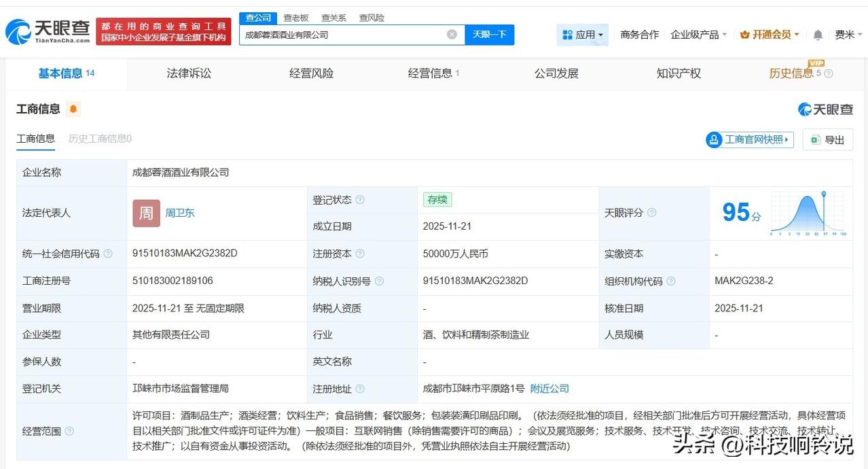Click the 附近公司 link

[x=549, y=389]
